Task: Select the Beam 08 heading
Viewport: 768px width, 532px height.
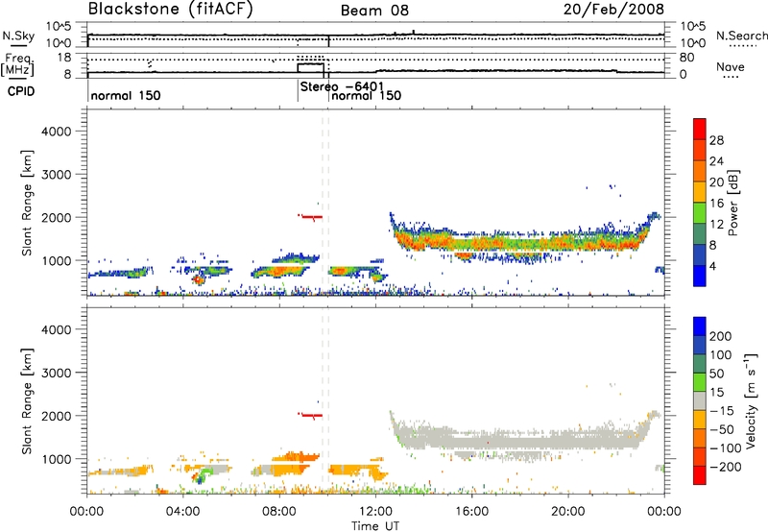Action: click(x=374, y=11)
